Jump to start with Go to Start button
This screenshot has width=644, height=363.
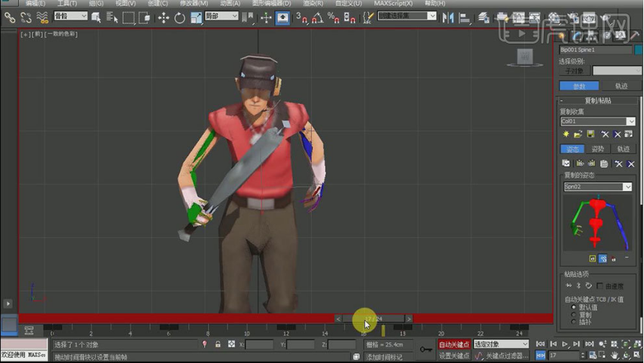click(541, 344)
